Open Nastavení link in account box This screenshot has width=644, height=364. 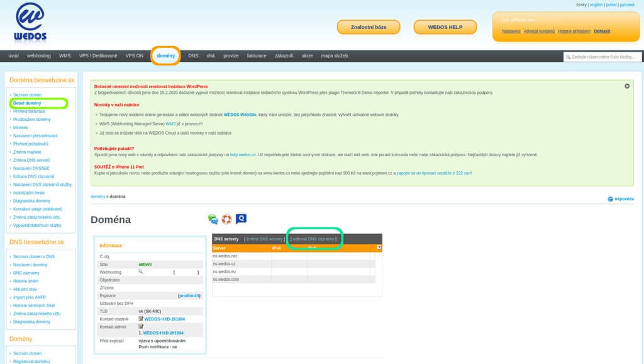click(x=511, y=31)
